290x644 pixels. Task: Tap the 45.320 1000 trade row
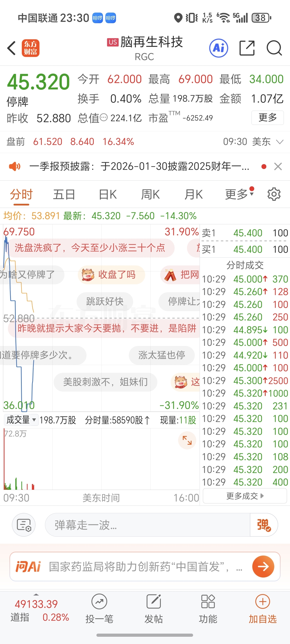coord(245,393)
